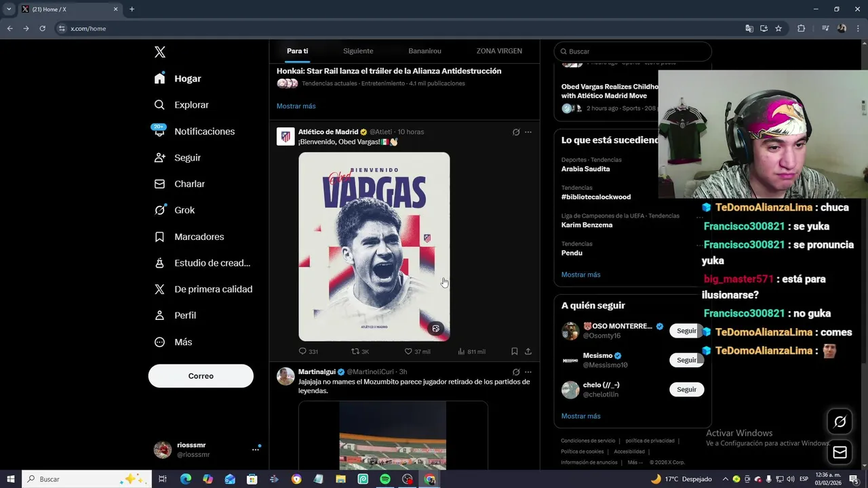Image resolution: width=868 pixels, height=488 pixels.
Task: Click Mostrar más in A quién seguir
Action: pyautogui.click(x=580, y=416)
